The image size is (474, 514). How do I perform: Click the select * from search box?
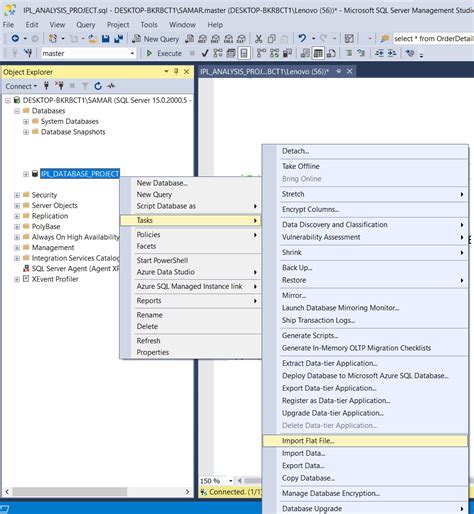point(433,39)
